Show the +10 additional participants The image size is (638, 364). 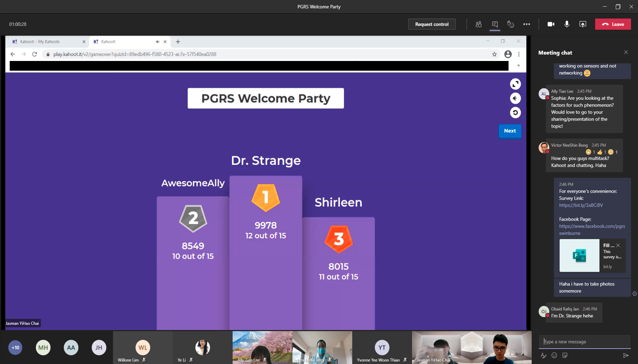pos(15,347)
